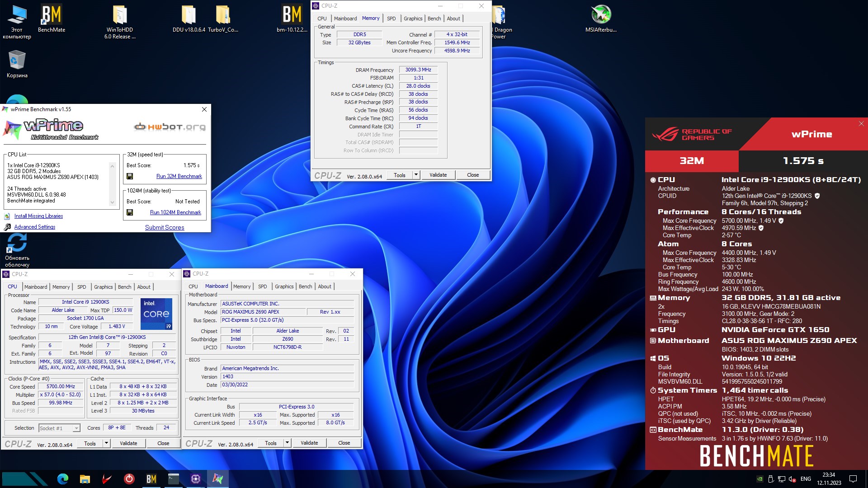This screenshot has width=868, height=488.
Task: Open the Корзина recycle bin
Action: point(17,63)
